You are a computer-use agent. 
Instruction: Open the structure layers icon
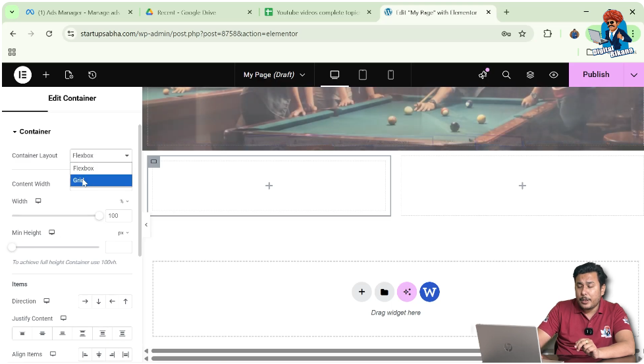point(530,74)
